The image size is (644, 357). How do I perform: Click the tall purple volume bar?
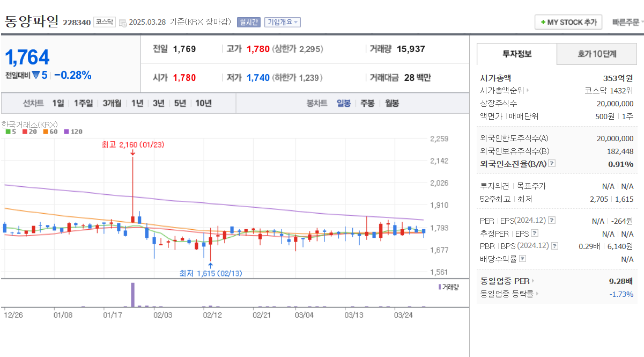point(132,295)
